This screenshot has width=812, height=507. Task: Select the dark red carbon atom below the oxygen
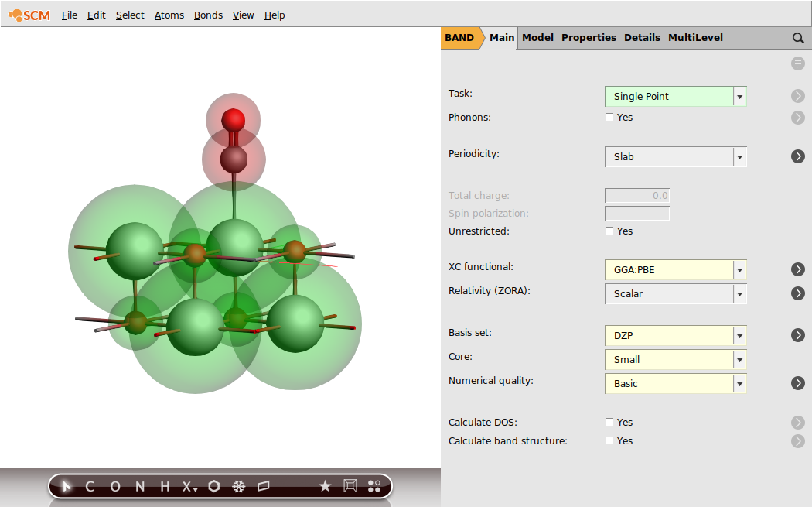pos(234,159)
